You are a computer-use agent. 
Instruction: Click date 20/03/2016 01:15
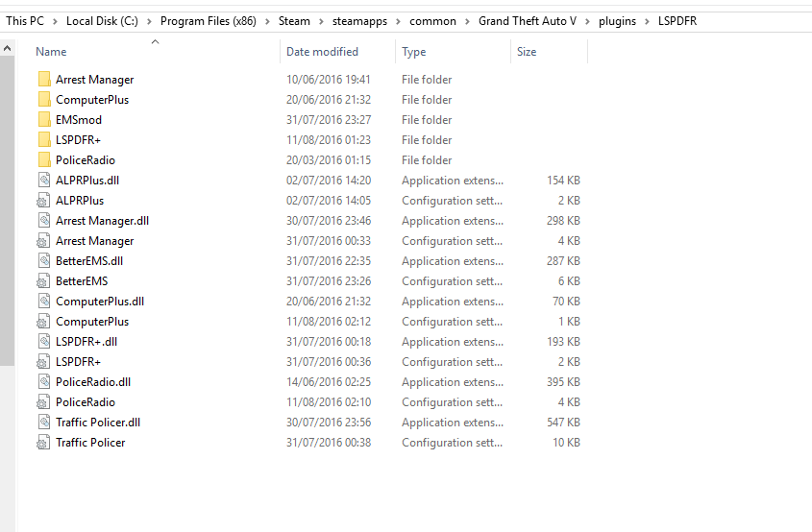coord(329,160)
